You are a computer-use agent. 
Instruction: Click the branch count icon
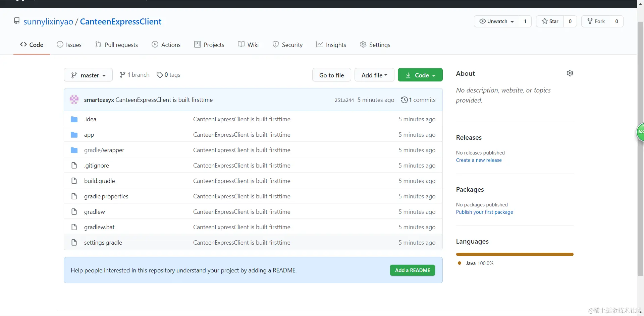pos(122,75)
